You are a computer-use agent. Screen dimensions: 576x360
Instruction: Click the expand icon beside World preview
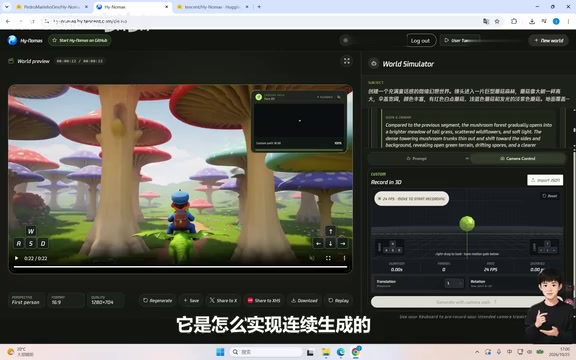[347, 61]
